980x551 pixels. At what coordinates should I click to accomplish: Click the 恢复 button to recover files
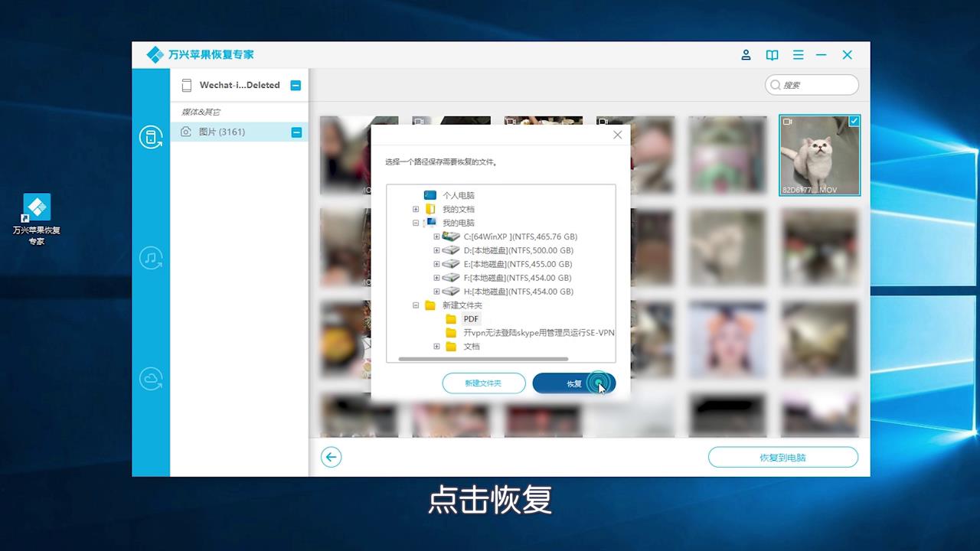click(574, 383)
